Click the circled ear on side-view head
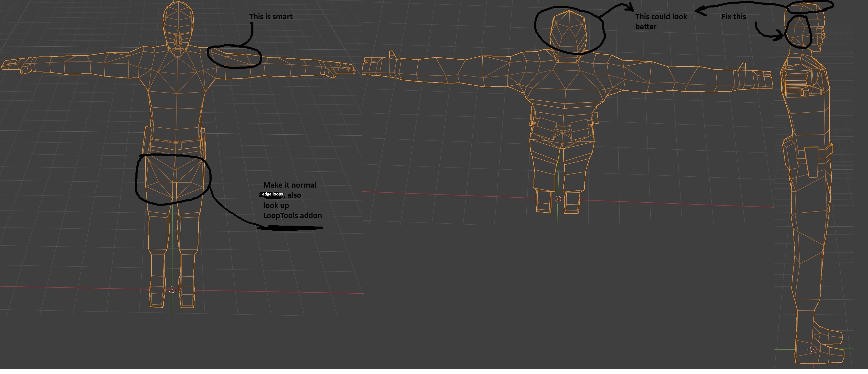Viewport: 868px width, 374px height. (798, 32)
